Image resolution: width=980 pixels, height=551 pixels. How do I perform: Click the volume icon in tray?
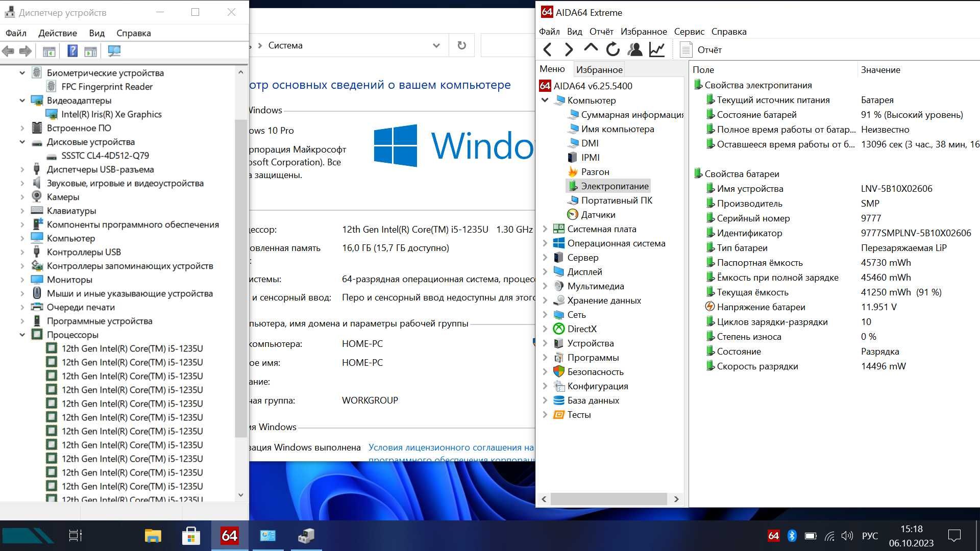pyautogui.click(x=847, y=536)
